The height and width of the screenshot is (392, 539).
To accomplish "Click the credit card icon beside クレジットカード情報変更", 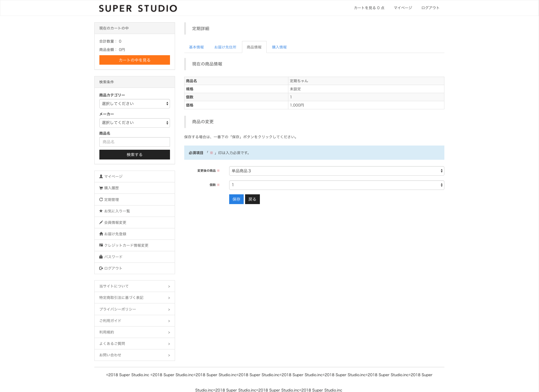I will click(x=101, y=245).
